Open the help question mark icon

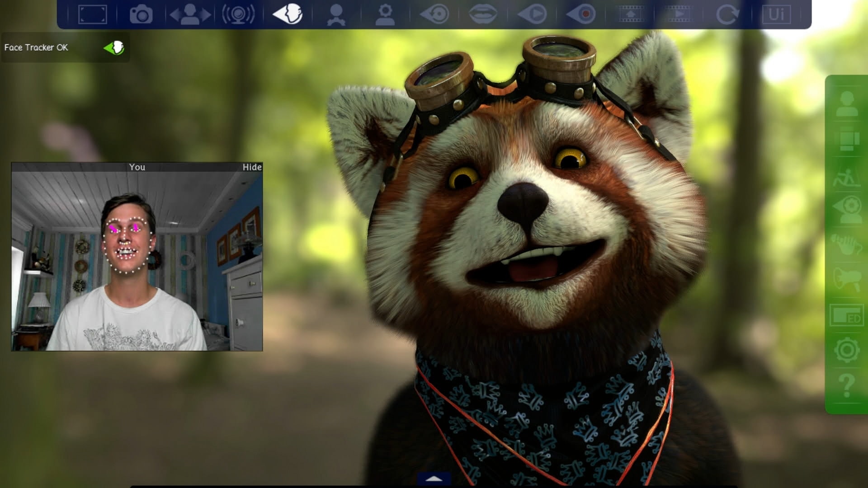point(846,385)
